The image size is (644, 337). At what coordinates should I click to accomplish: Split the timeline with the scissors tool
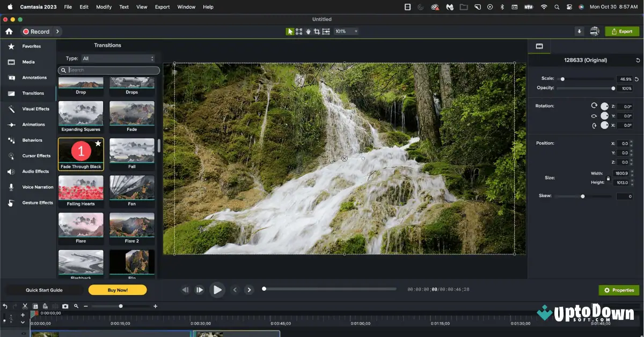pos(24,306)
